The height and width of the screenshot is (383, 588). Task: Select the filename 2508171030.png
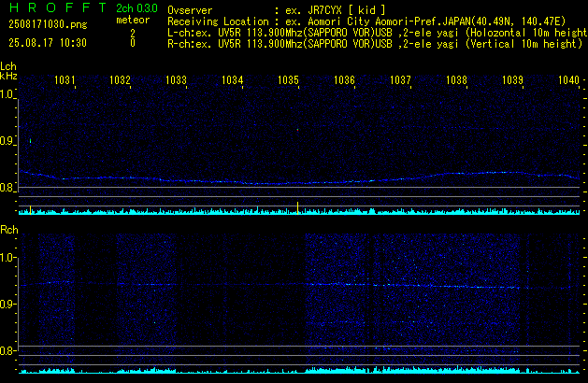(x=48, y=24)
